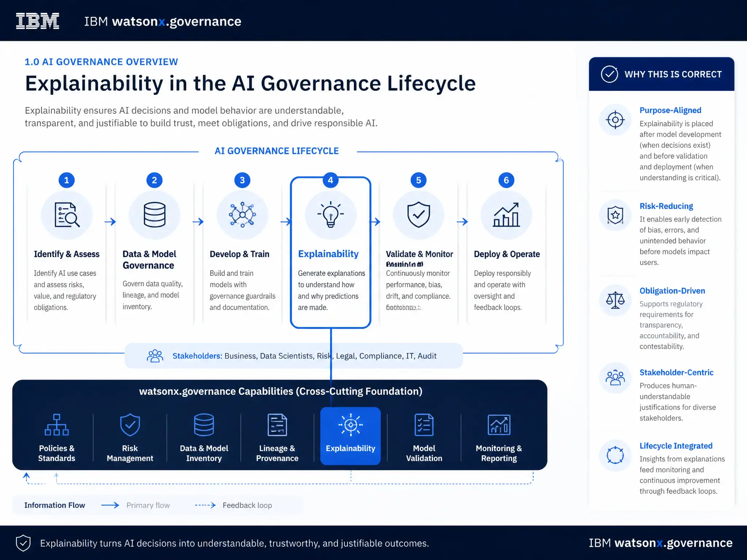
Task: Click the Stakeholder-Centric people icon
Action: 615,378
